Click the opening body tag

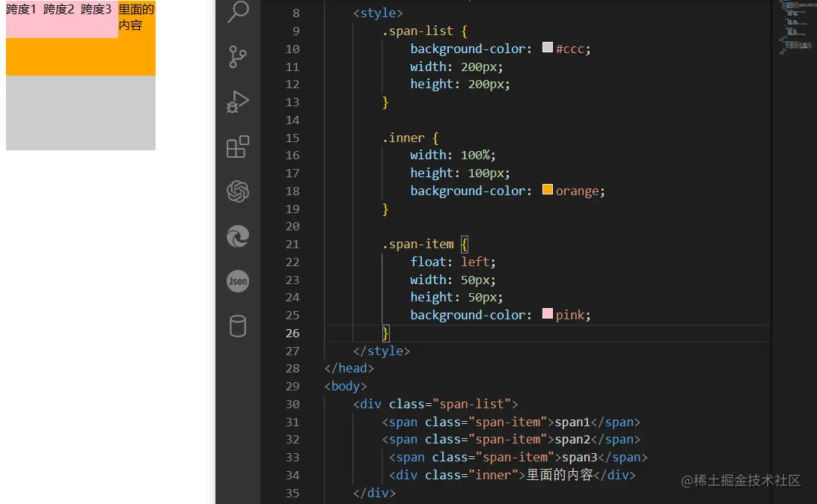point(346,387)
